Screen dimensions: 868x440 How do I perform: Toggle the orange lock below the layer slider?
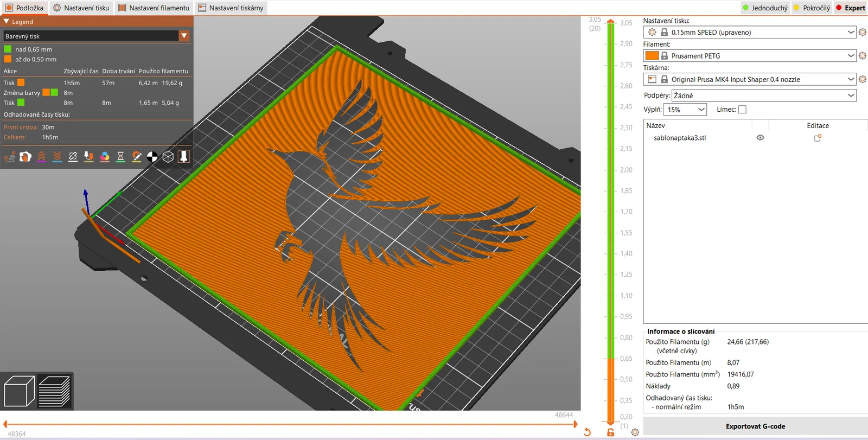611,432
